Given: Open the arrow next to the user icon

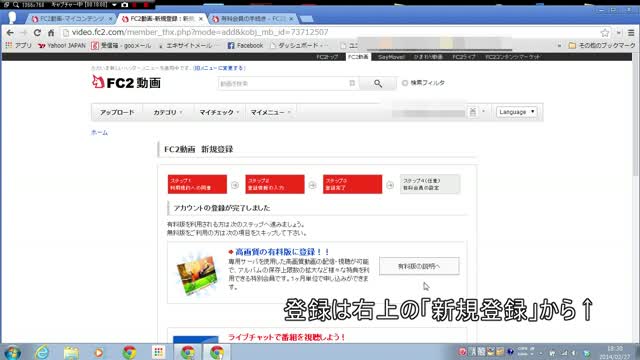Looking at the screenshot, I should click(484, 111).
